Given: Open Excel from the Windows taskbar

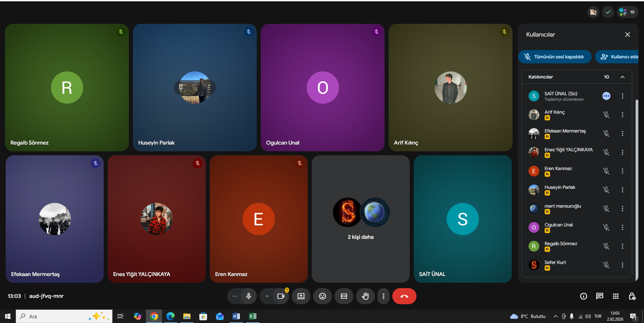Looking at the screenshot, I should click(x=252, y=316).
